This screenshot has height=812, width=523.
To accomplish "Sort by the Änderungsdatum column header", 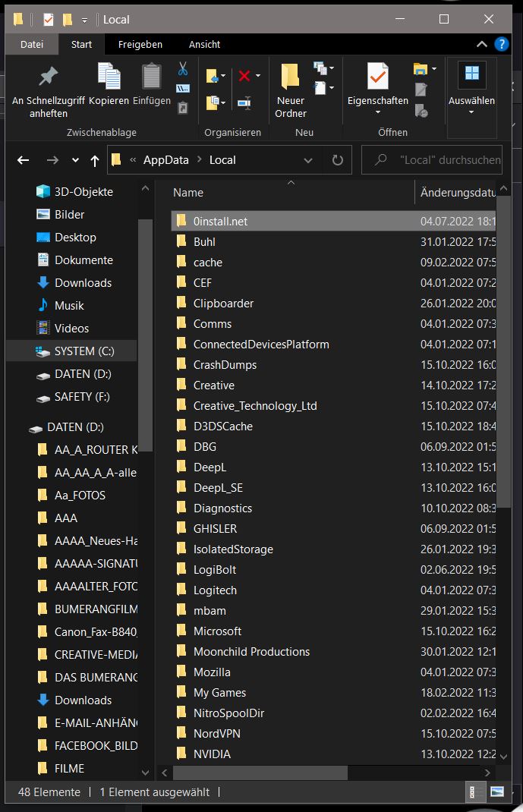I will [458, 193].
